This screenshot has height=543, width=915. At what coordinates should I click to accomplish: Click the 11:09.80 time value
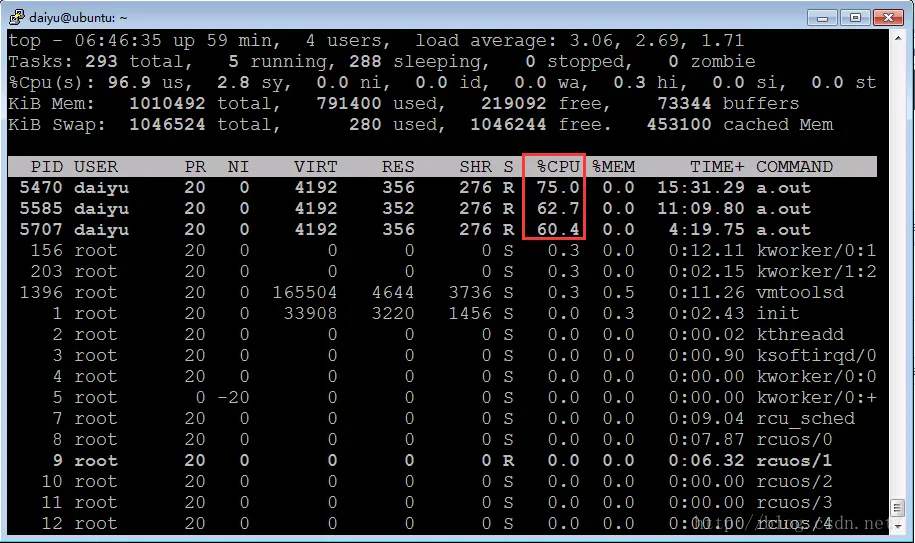pos(701,209)
